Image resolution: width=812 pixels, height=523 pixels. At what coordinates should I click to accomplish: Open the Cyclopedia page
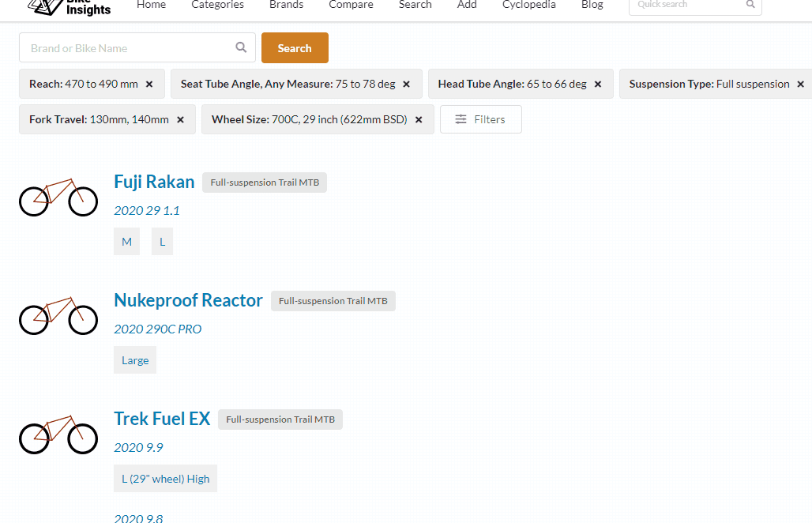point(528,5)
